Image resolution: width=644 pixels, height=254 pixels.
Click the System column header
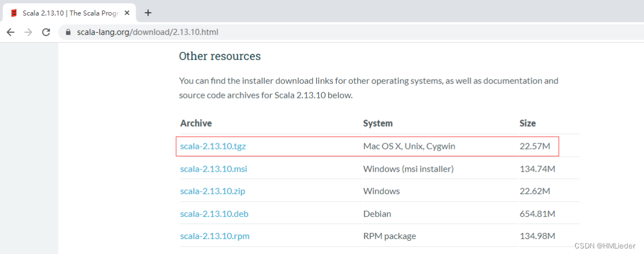[x=378, y=123]
